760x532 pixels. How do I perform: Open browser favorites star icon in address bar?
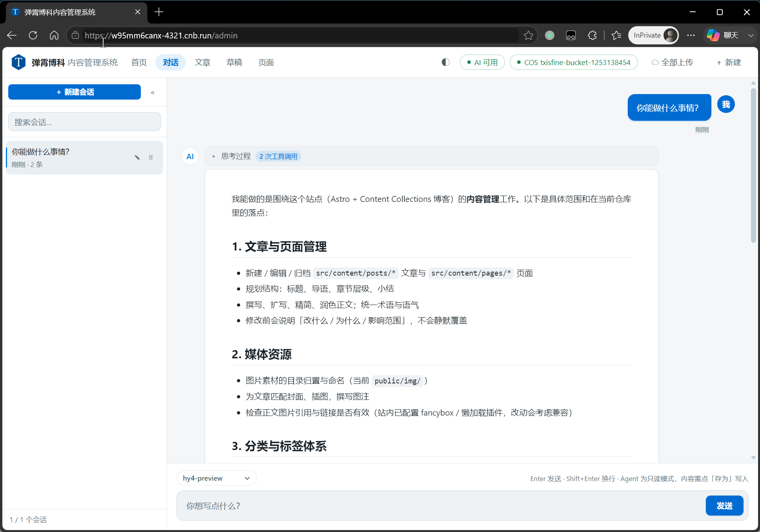point(529,35)
